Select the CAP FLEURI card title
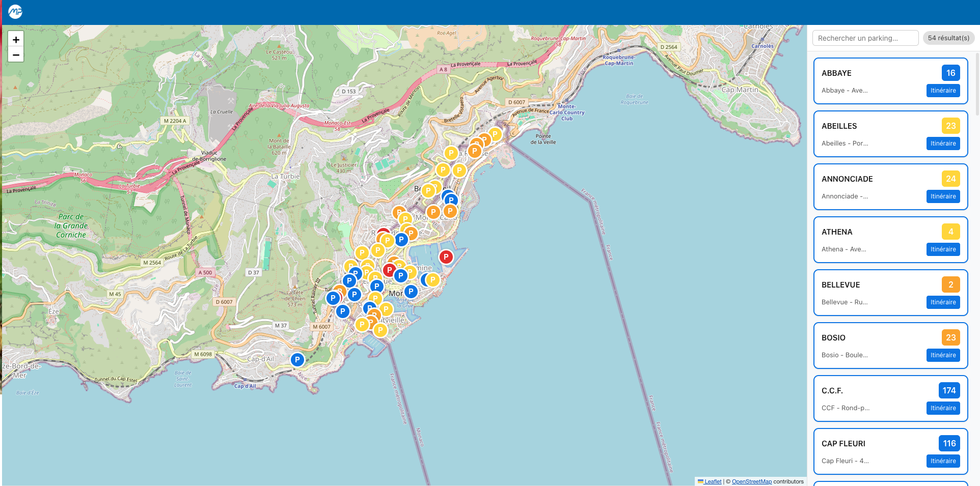The image size is (980, 486). point(843,444)
